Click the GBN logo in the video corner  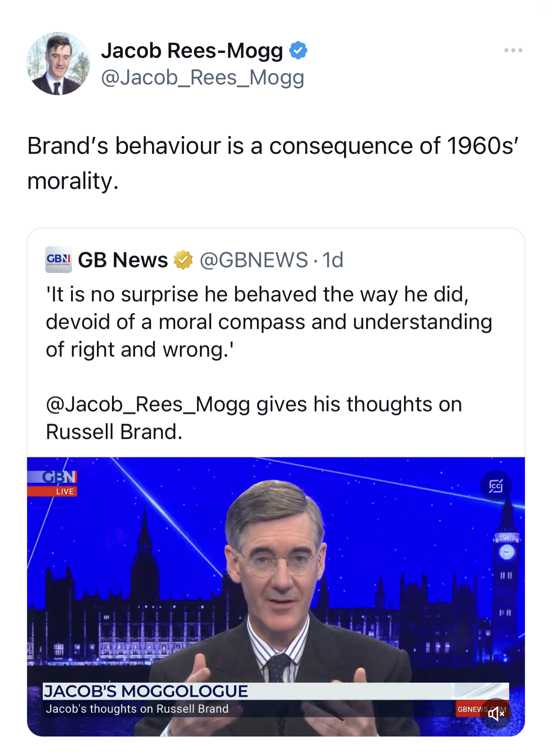(x=60, y=477)
